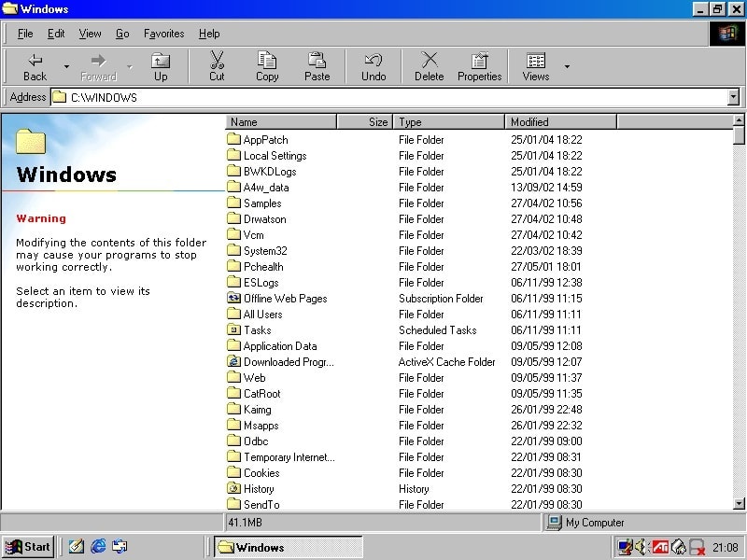Launch Internet Explorer from Quick Launch
This screenshot has height=560, width=747.
point(98,546)
